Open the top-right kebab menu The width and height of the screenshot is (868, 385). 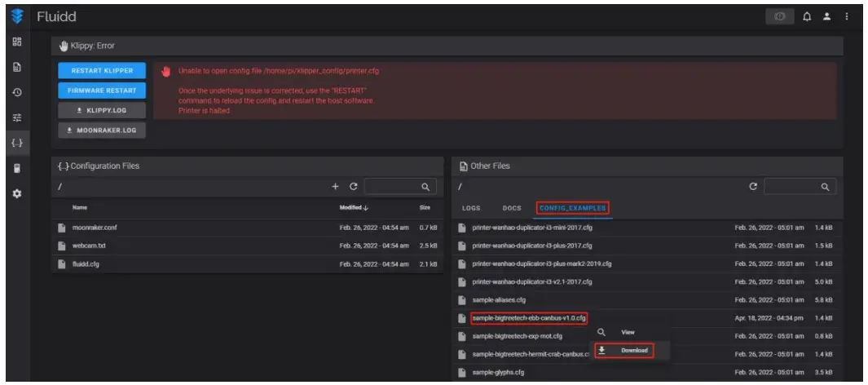pyautogui.click(x=847, y=17)
